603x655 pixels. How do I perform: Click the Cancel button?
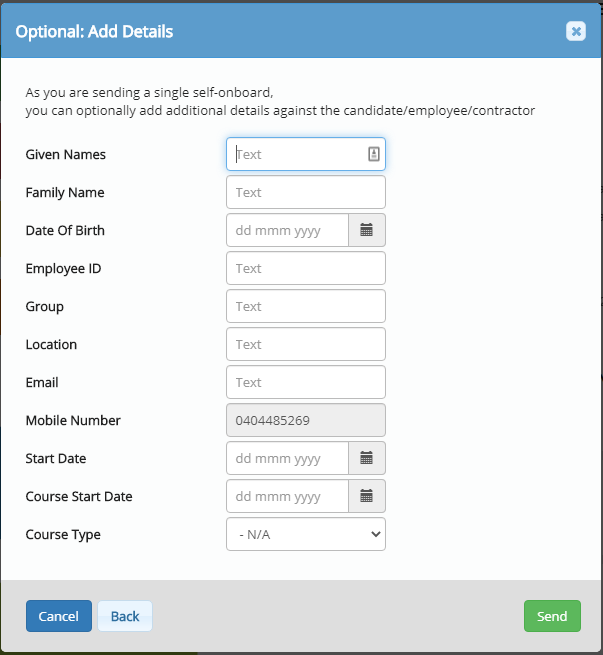[58, 616]
